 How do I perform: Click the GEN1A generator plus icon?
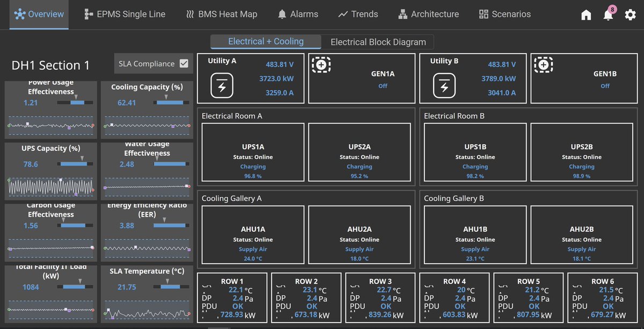click(321, 65)
